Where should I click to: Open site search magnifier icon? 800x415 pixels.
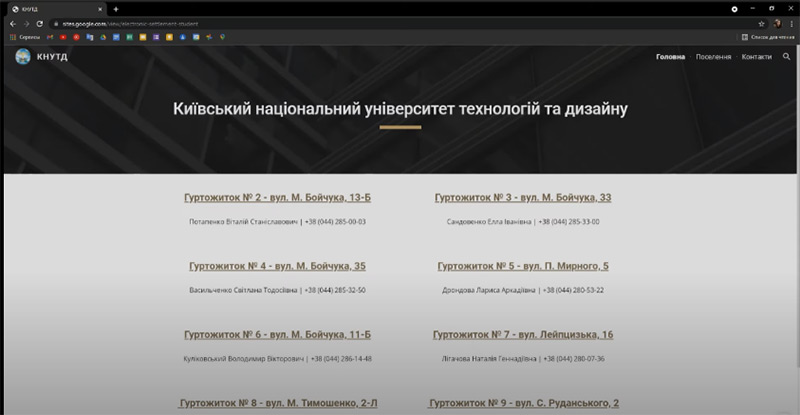(x=786, y=57)
